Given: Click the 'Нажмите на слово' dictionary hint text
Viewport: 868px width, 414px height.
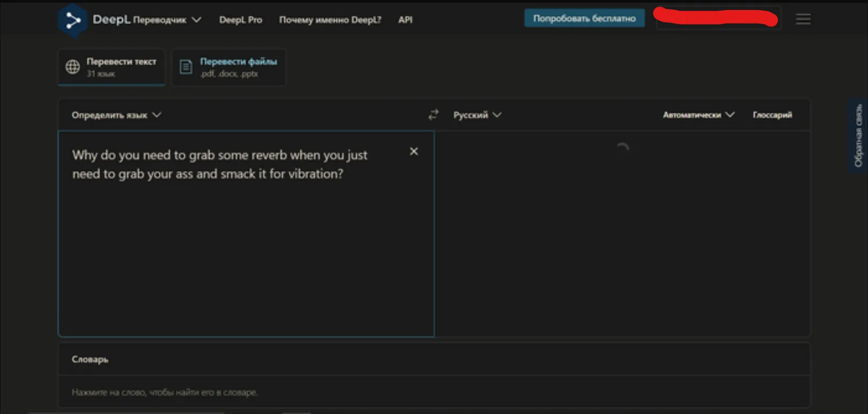Looking at the screenshot, I should point(164,393).
